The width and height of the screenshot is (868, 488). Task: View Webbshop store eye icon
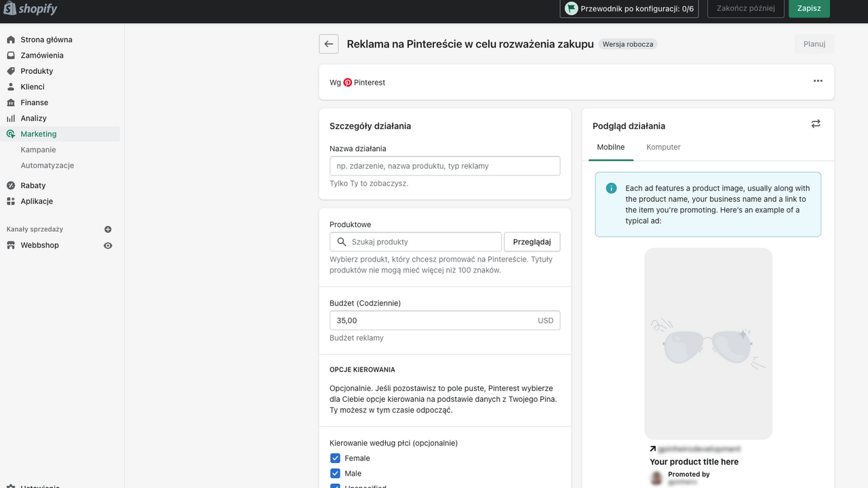108,245
